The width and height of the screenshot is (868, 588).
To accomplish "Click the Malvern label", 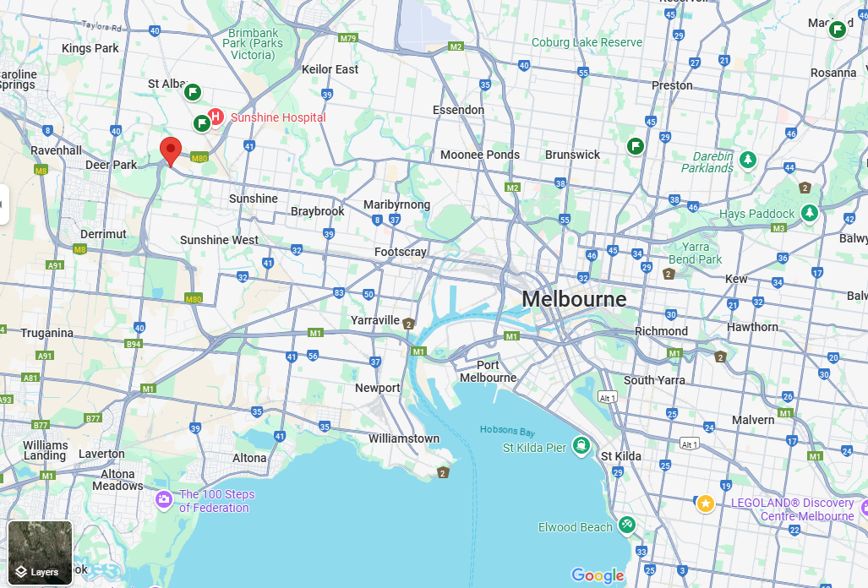I will (x=753, y=420).
